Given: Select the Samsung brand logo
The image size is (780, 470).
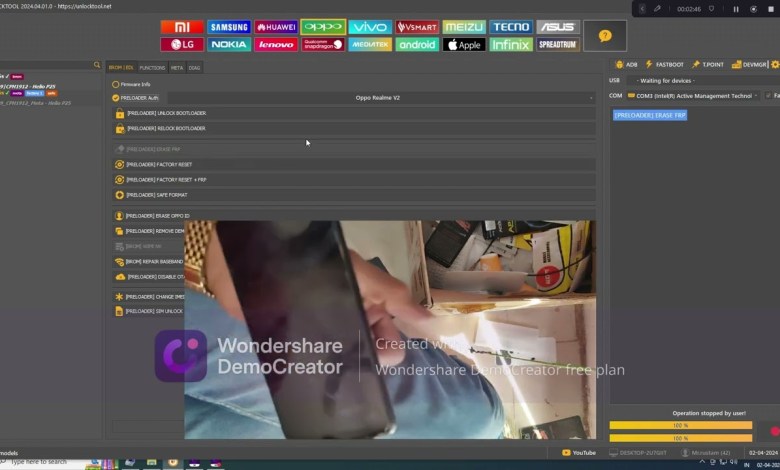Looking at the screenshot, I should coord(229,27).
